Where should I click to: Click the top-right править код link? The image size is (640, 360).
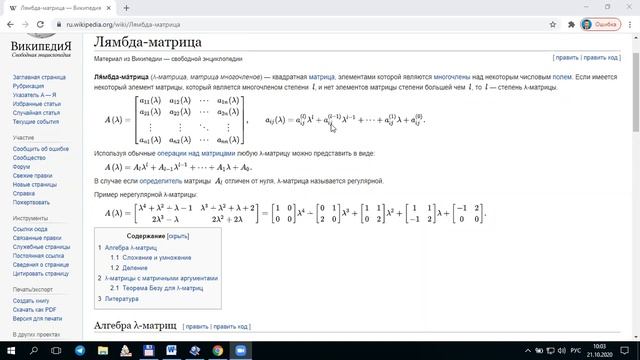click(600, 58)
